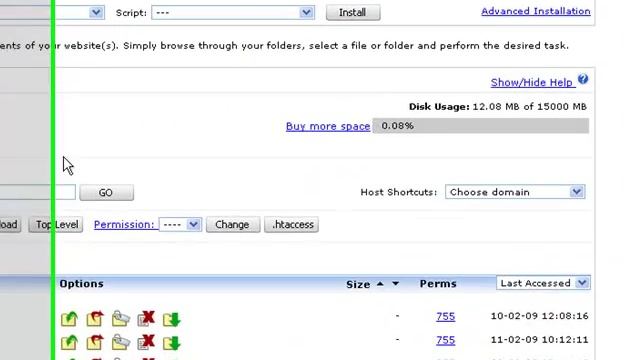Click tag rename folder icon in 12:08:16 row
The image size is (640, 360).
121,319
